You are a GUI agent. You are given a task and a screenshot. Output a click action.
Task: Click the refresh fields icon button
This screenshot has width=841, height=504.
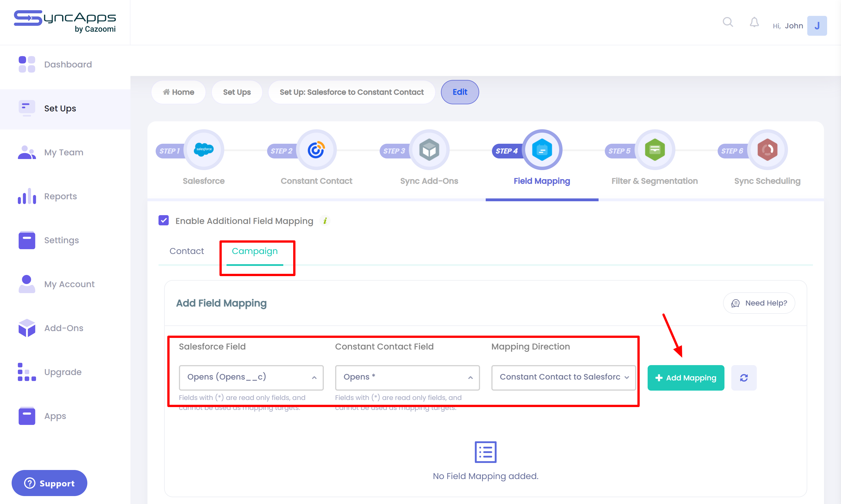(x=744, y=378)
